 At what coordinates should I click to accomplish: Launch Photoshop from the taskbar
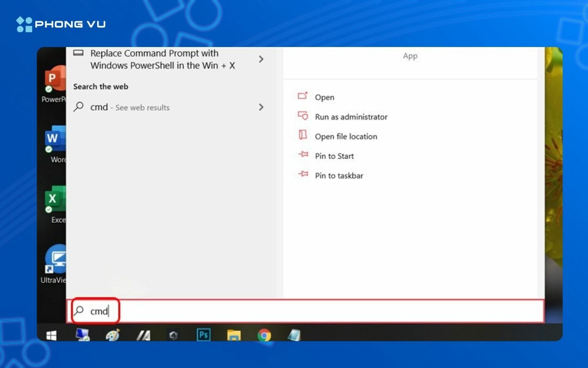pyautogui.click(x=203, y=335)
